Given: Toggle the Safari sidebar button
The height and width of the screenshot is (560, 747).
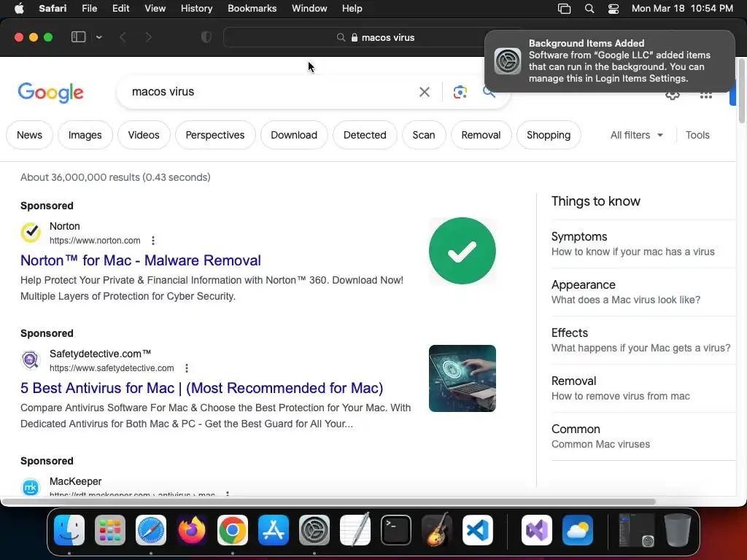Looking at the screenshot, I should click(x=78, y=37).
